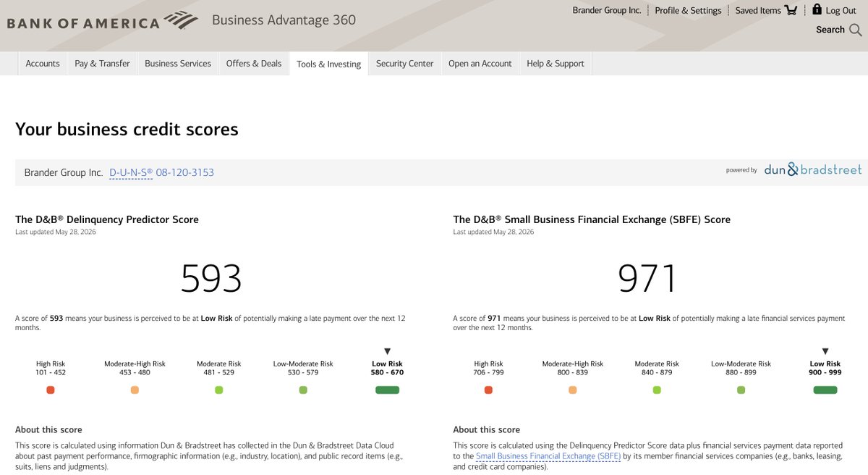Click the red High Risk swatch under Delinquency score

[x=50, y=390]
